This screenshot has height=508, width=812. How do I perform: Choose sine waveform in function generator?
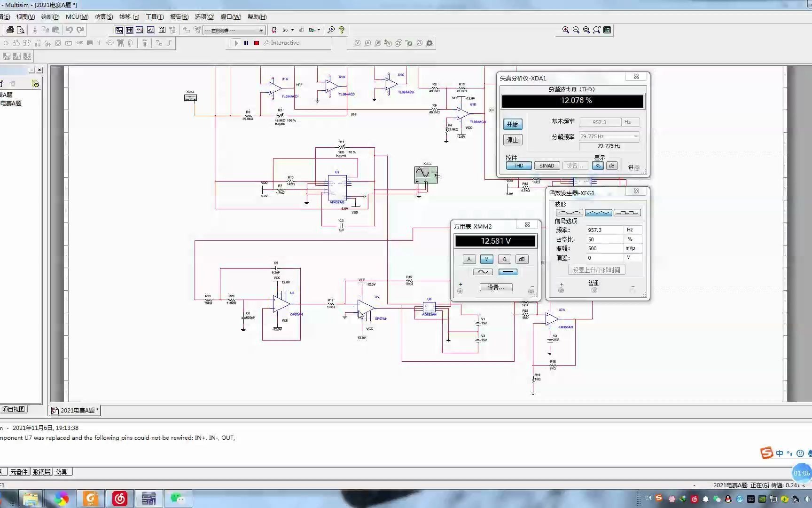[569, 213]
